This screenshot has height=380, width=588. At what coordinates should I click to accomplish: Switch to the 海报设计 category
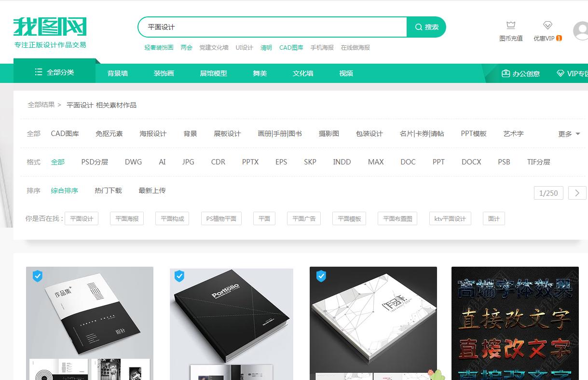click(x=153, y=134)
